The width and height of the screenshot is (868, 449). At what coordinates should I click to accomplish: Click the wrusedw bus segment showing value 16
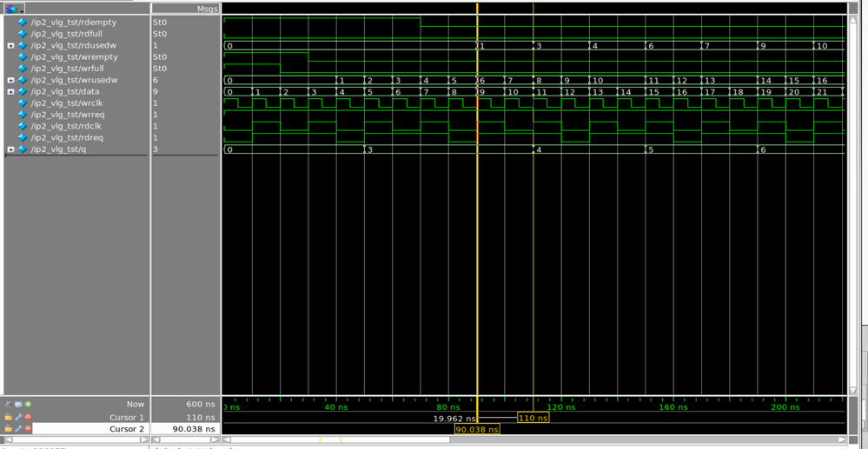click(x=828, y=80)
